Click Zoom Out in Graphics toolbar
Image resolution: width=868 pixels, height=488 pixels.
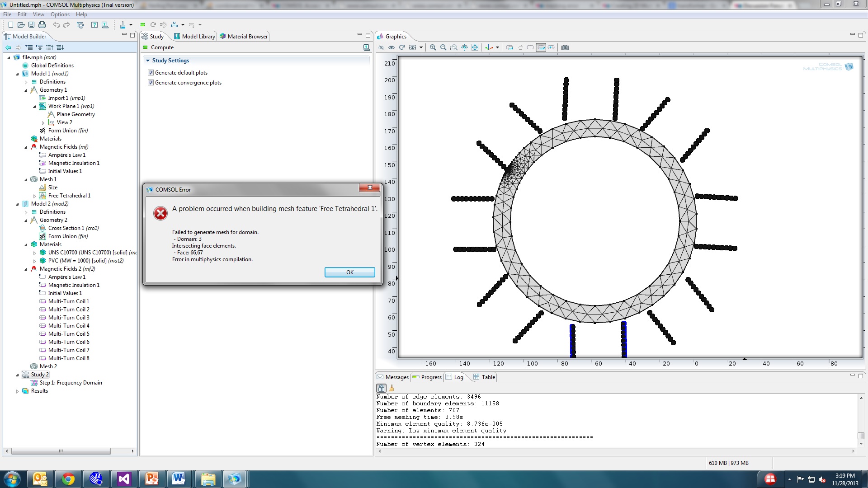coord(443,47)
